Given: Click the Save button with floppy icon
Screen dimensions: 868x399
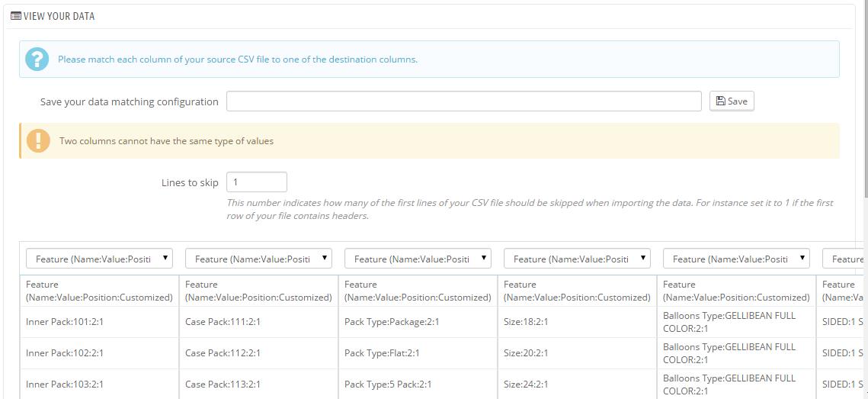Looking at the screenshot, I should click(x=732, y=101).
